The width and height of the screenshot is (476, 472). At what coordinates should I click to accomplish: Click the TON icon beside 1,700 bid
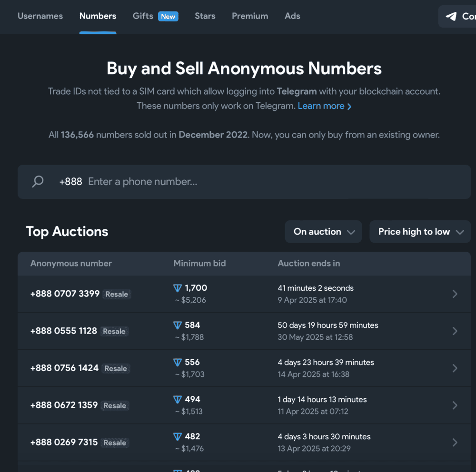point(178,288)
